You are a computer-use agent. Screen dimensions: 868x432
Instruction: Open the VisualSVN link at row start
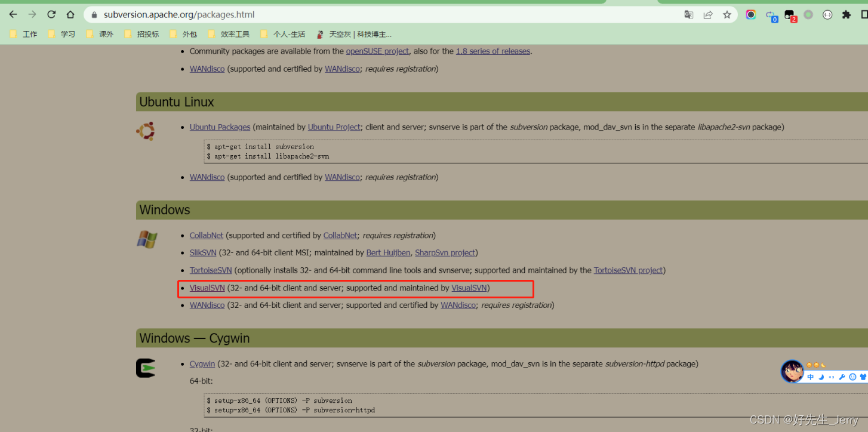[207, 288]
